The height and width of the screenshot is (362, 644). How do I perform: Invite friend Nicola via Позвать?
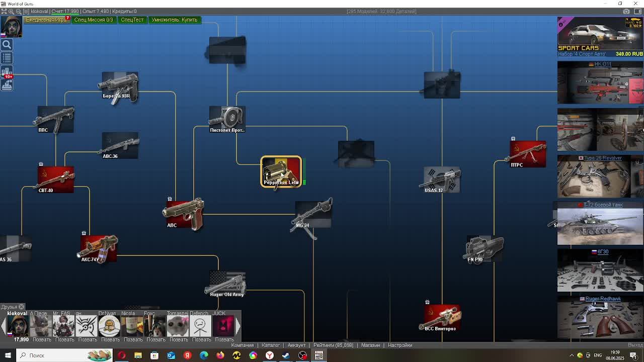tap(133, 340)
